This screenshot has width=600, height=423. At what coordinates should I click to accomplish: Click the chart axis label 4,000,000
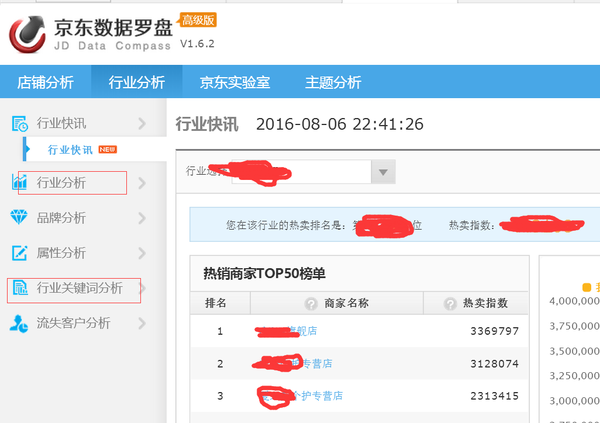[x=574, y=301]
